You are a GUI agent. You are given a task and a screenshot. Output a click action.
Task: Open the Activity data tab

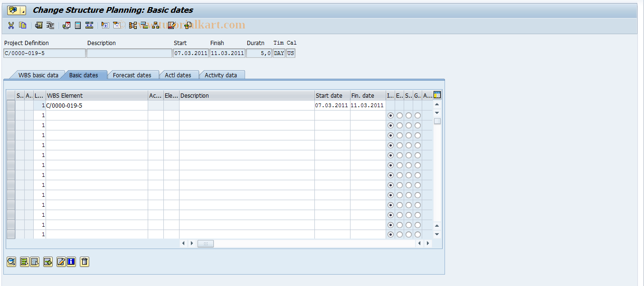click(x=221, y=74)
